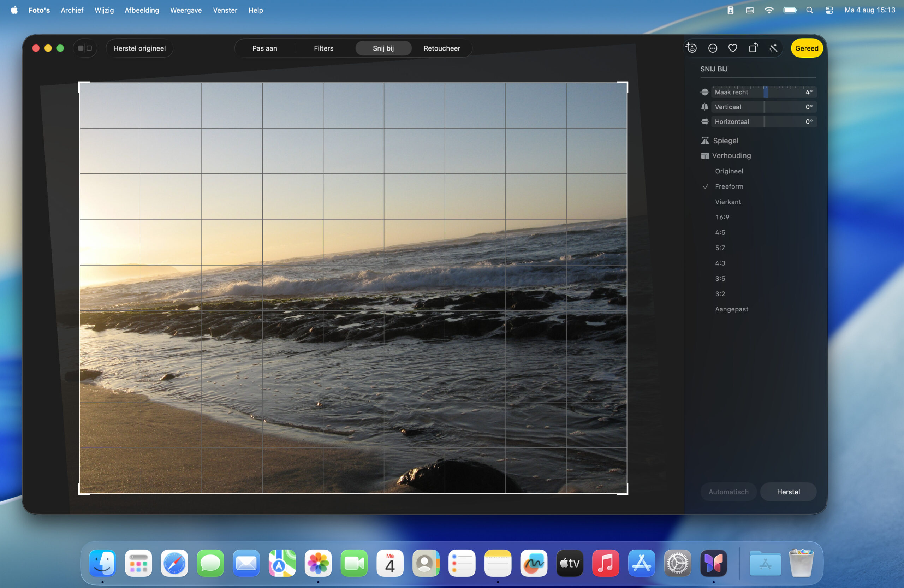Select the Vierkant aspect ratio
This screenshot has height=588, width=904.
click(728, 202)
